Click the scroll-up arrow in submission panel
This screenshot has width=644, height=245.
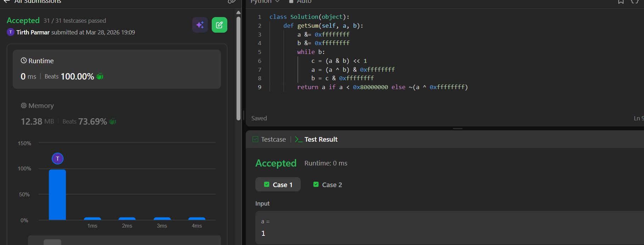238,12
